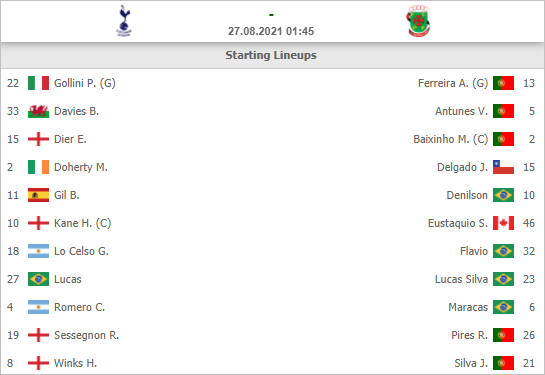Click the Tottenham Hotspur club crest
Image resolution: width=545 pixels, height=375 pixels.
pyautogui.click(x=124, y=21)
